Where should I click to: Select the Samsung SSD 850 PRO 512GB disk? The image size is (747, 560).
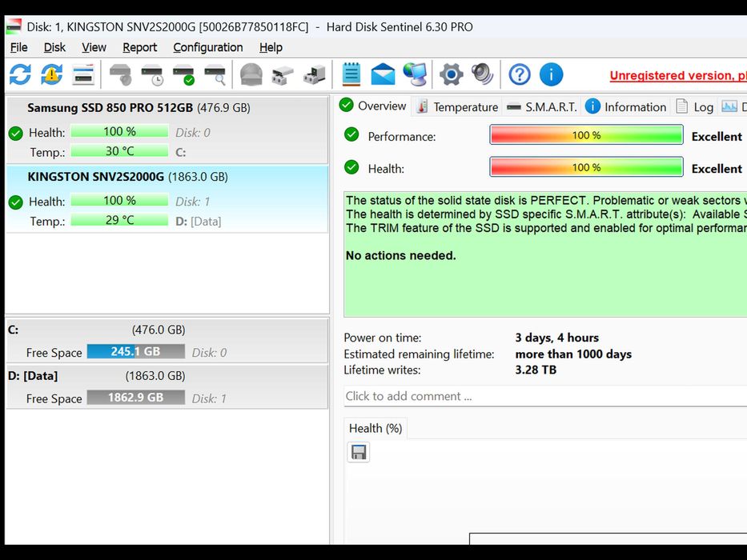[167, 130]
